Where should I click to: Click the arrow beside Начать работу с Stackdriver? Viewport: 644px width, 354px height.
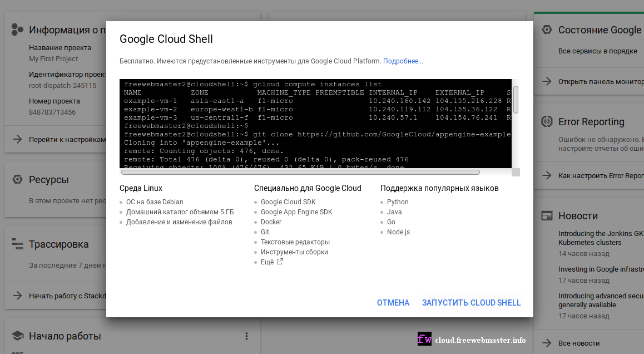(17, 296)
